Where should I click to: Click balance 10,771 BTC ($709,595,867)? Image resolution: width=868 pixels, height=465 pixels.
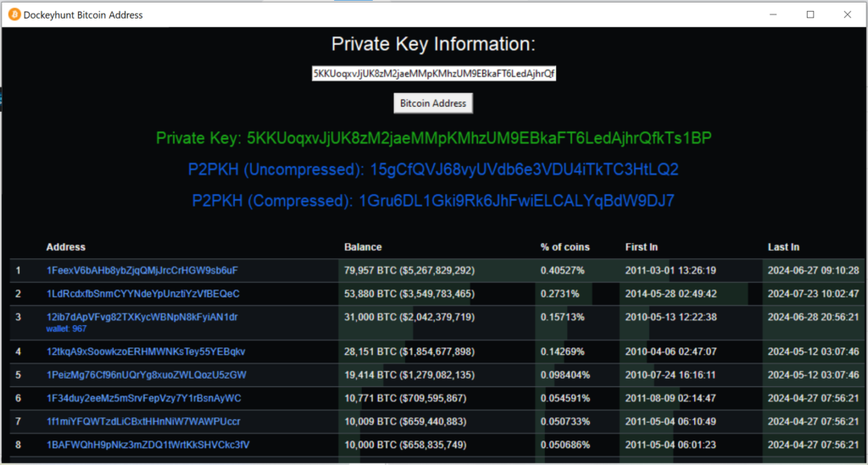(x=405, y=398)
